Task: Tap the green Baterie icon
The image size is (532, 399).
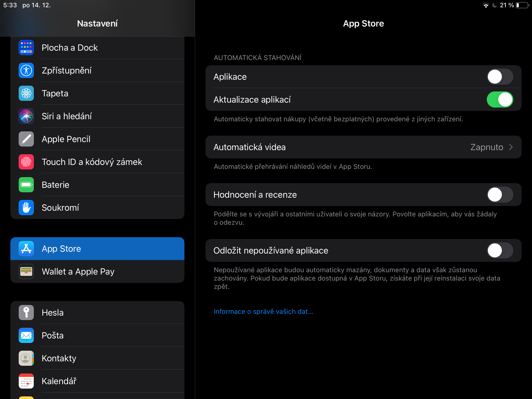Action: tap(26, 185)
